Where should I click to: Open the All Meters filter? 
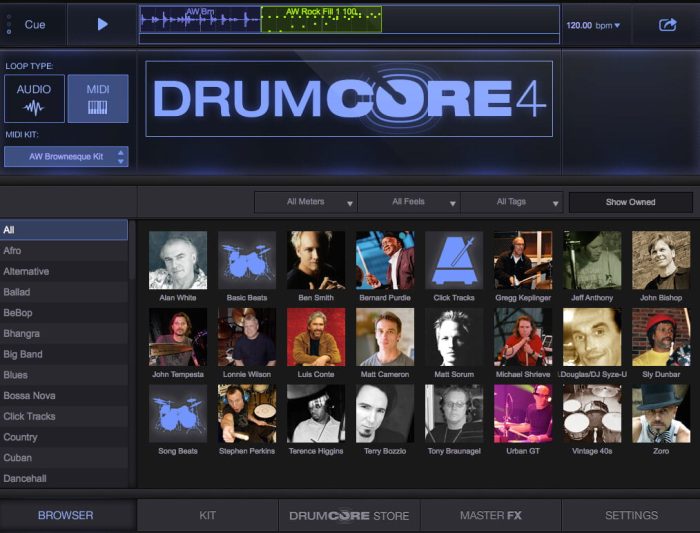pyautogui.click(x=306, y=202)
